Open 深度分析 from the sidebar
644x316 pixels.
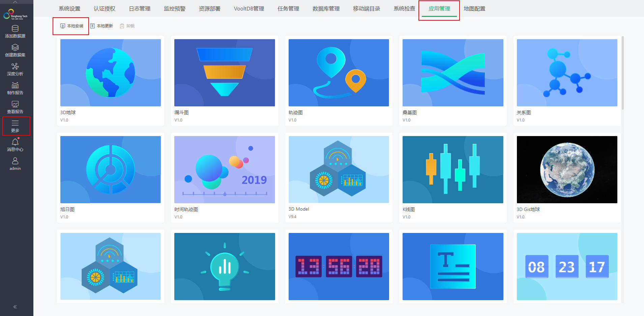[x=15, y=69]
